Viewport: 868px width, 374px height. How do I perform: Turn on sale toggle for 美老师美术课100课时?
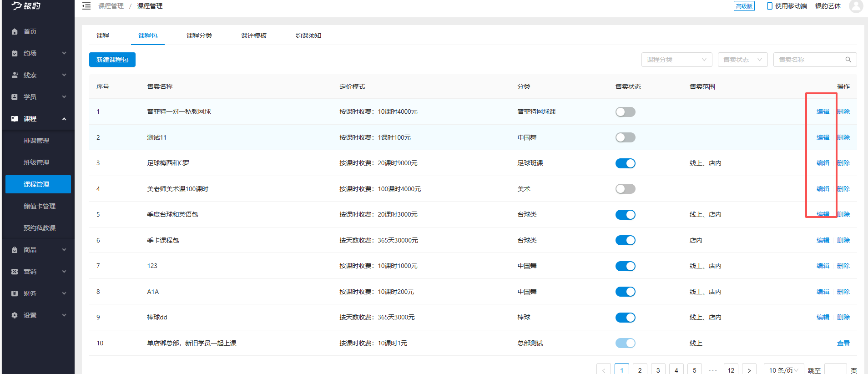(x=625, y=189)
